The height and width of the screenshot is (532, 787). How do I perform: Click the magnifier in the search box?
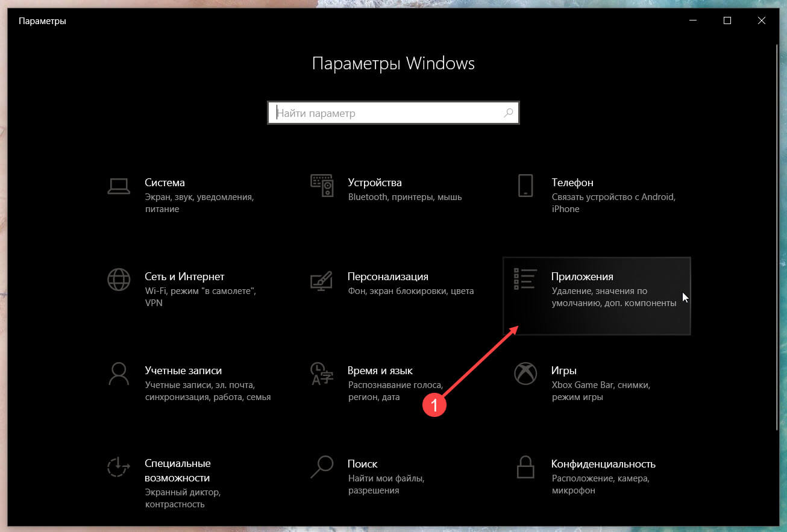pyautogui.click(x=508, y=113)
